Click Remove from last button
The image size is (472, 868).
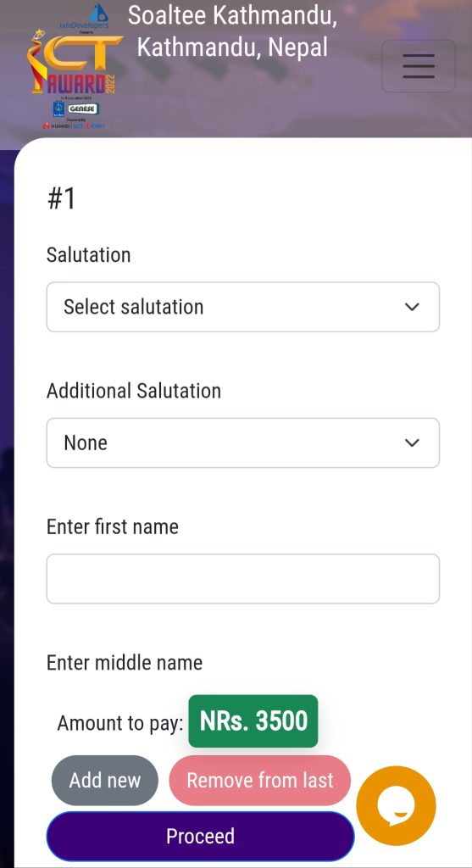[x=259, y=780]
